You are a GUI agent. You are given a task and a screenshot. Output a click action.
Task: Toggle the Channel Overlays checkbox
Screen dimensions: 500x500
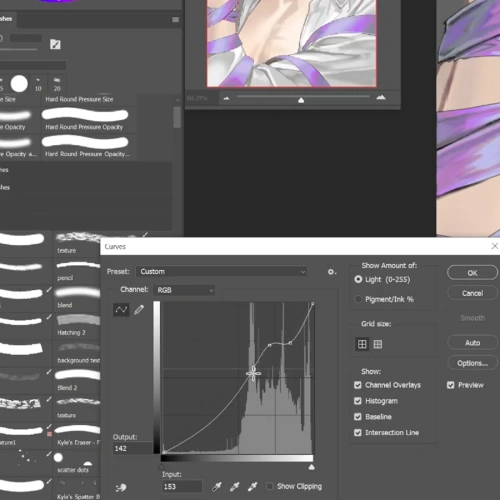(358, 385)
